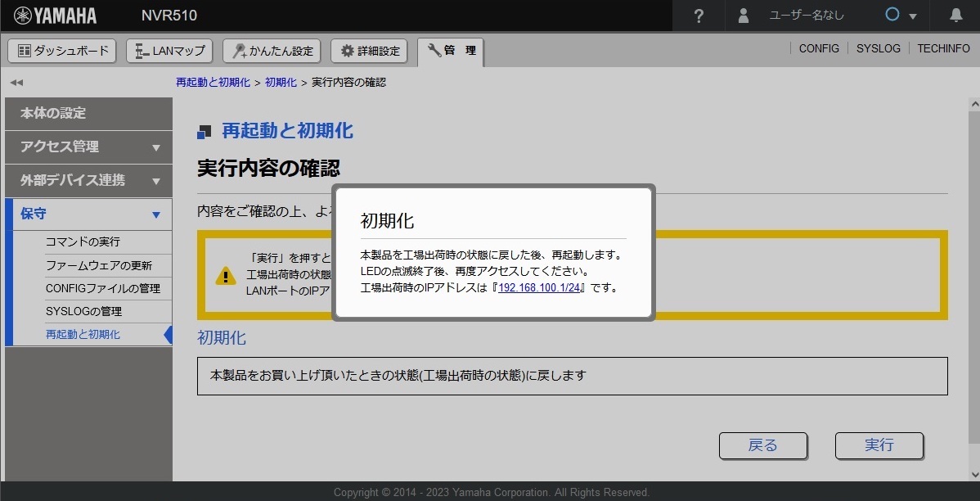
Task: Collapse the 保守 sidebar section
Action: [88, 214]
